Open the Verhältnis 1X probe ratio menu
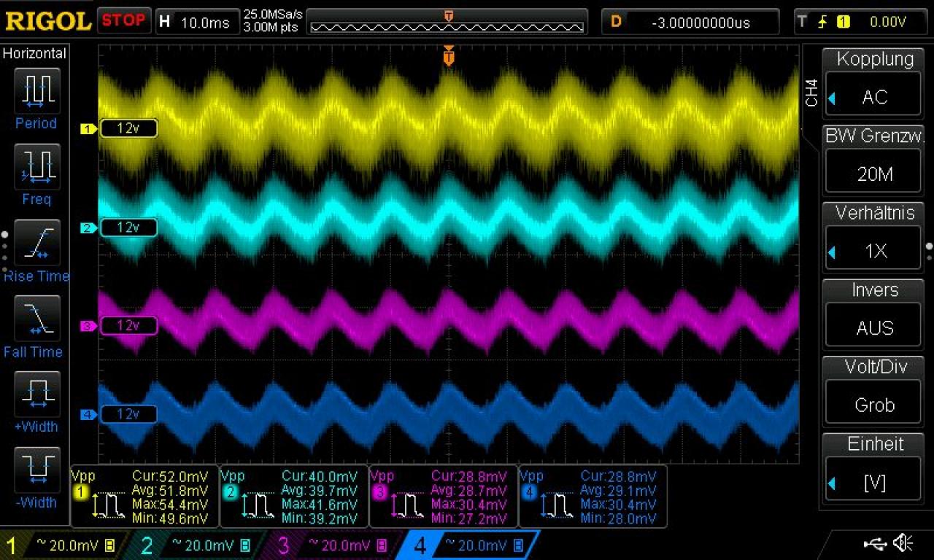Screen dimensions: 934x560 [x=874, y=238]
